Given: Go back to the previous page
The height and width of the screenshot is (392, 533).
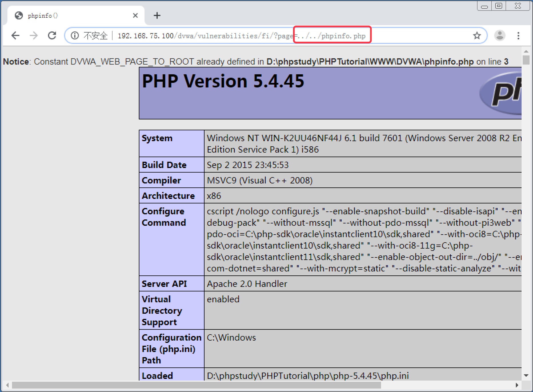Looking at the screenshot, I should (x=15, y=36).
